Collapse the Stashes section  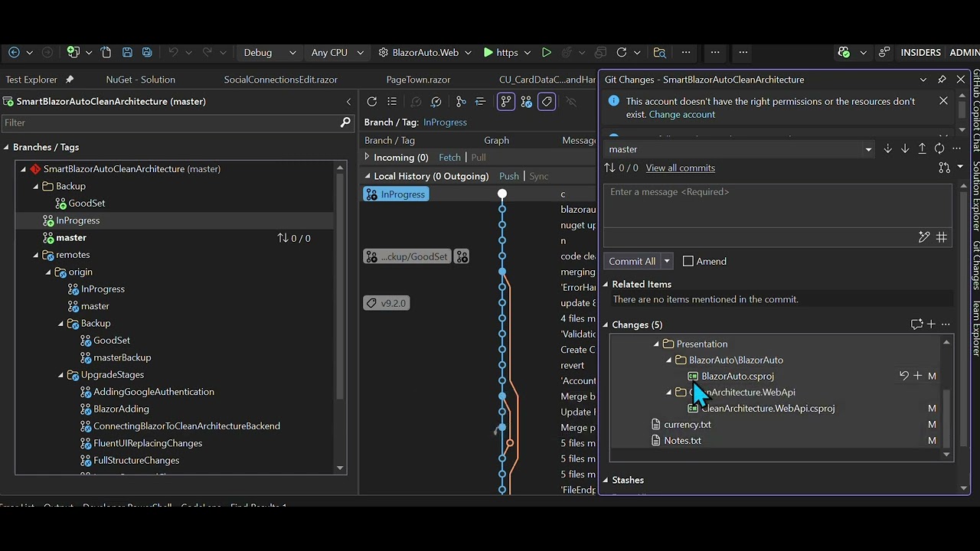click(606, 480)
